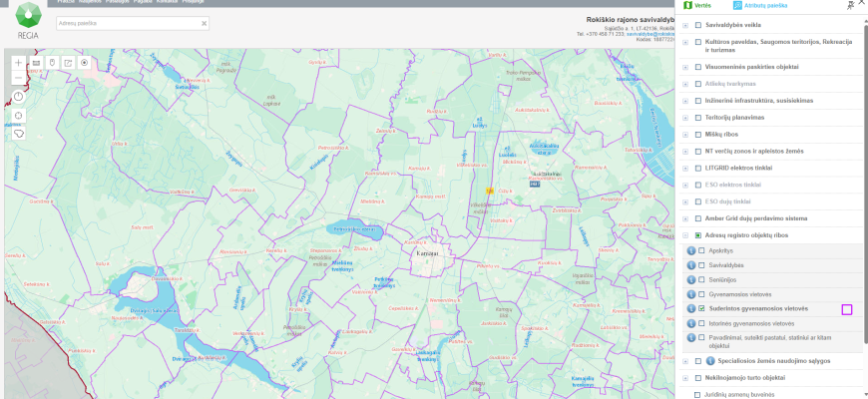Click the layers panel scroll-down arrow
The image size is (868, 399).
[865, 394]
